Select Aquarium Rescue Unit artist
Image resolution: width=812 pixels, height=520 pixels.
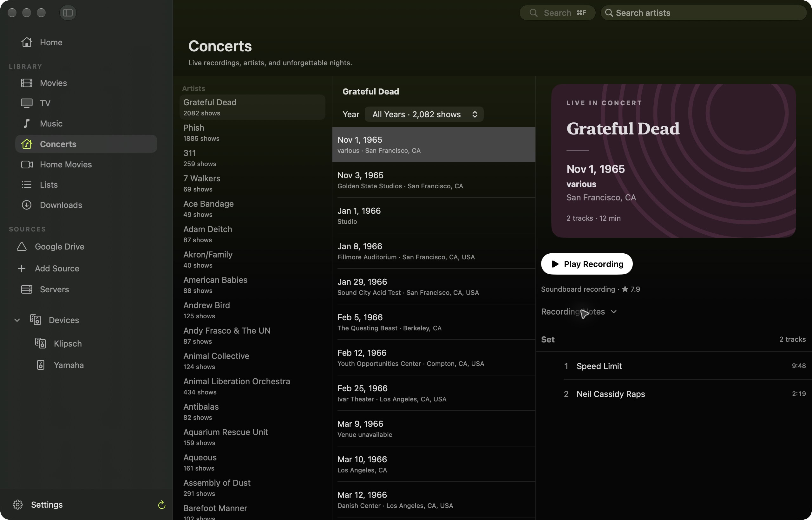(x=252, y=437)
